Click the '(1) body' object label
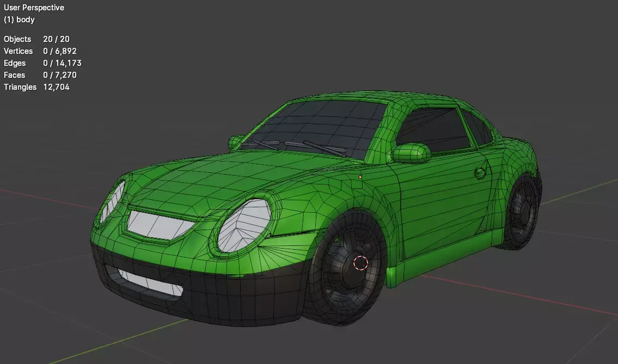The image size is (618, 364). pos(19,19)
